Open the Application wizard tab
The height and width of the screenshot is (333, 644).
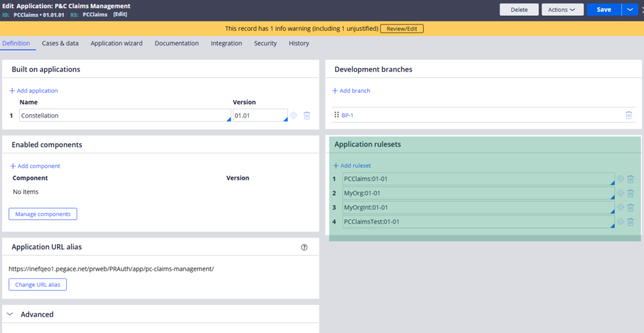point(116,43)
